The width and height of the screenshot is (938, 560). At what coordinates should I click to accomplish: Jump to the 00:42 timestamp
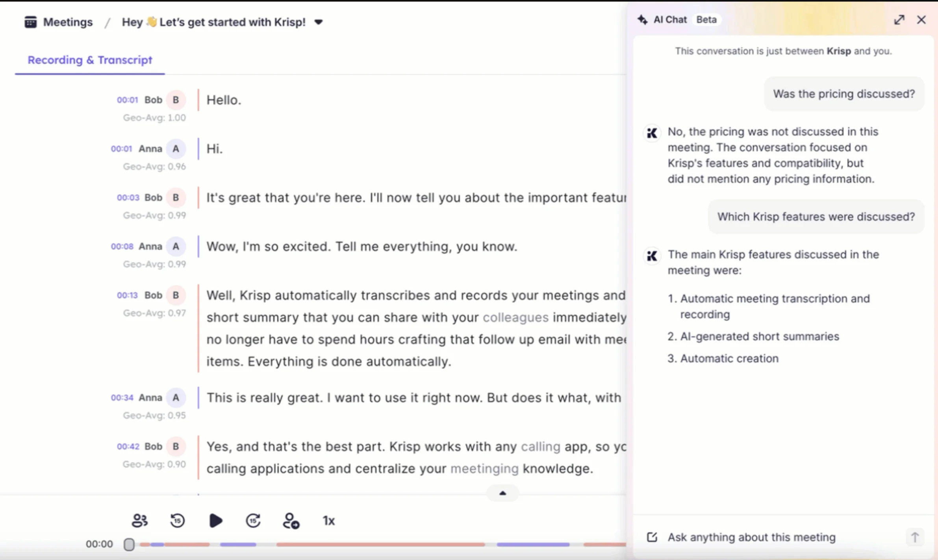click(x=128, y=447)
